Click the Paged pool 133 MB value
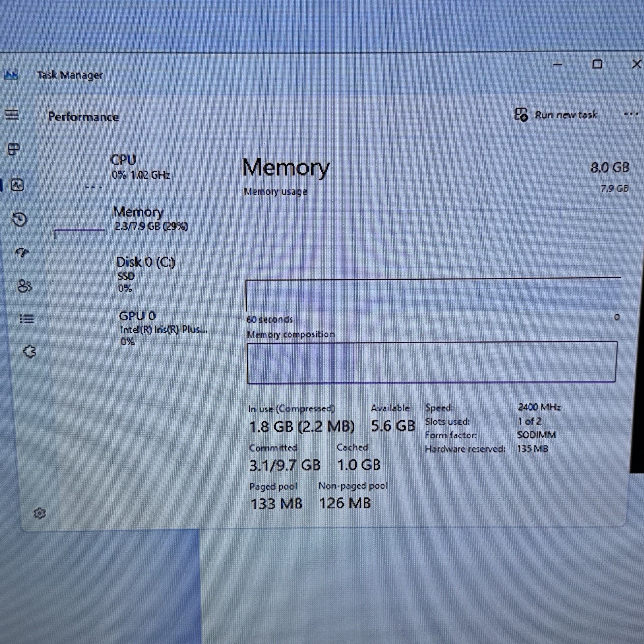The height and width of the screenshot is (644, 644). point(276,504)
